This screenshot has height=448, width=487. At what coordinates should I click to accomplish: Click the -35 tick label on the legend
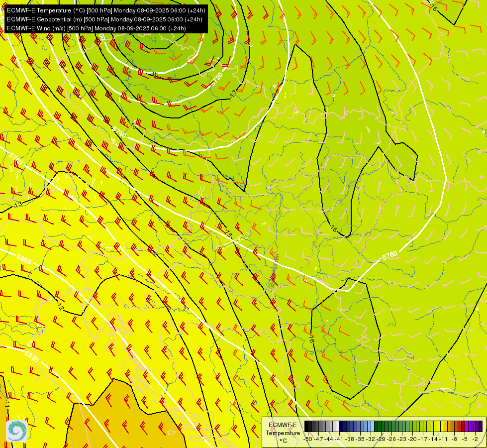tap(360, 440)
